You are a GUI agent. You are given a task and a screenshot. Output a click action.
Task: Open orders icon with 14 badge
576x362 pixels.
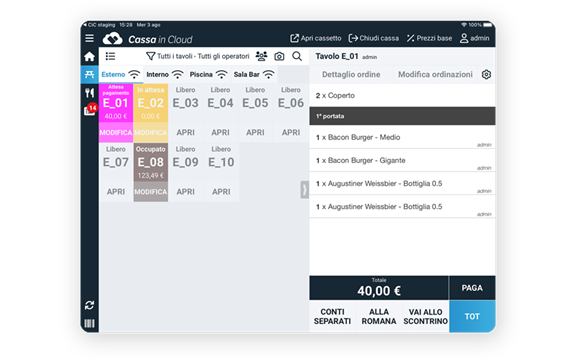click(x=90, y=110)
